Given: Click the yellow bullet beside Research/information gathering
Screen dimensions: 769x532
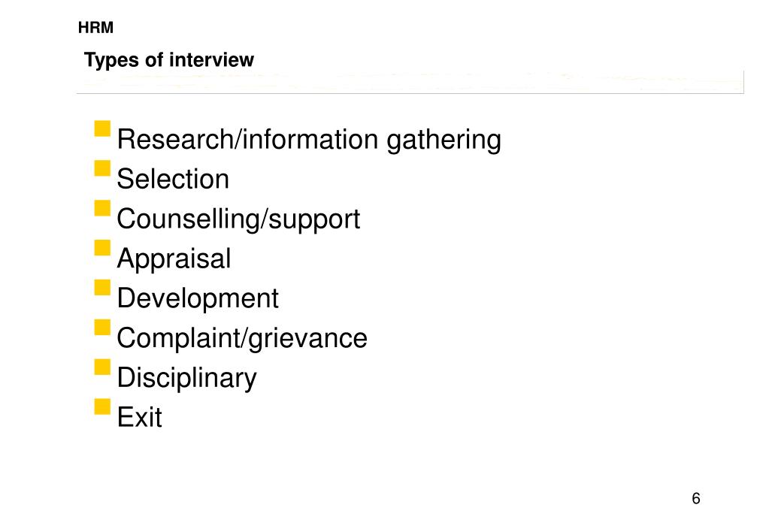Looking at the screenshot, I should [102, 128].
